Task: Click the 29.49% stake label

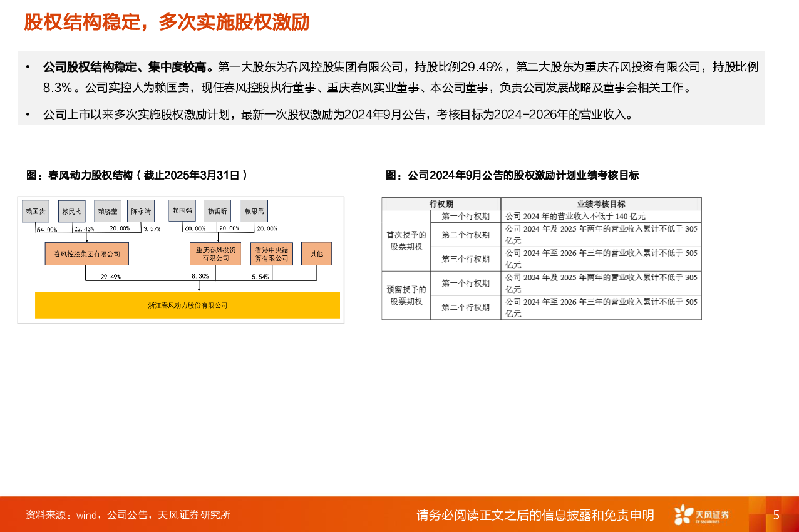Action: point(111,276)
